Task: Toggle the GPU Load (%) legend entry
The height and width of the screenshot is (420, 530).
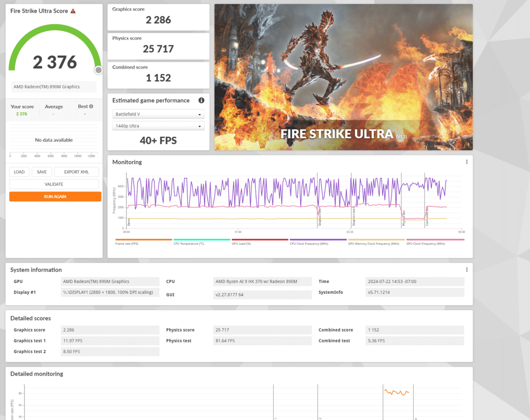Action: [x=260, y=242]
